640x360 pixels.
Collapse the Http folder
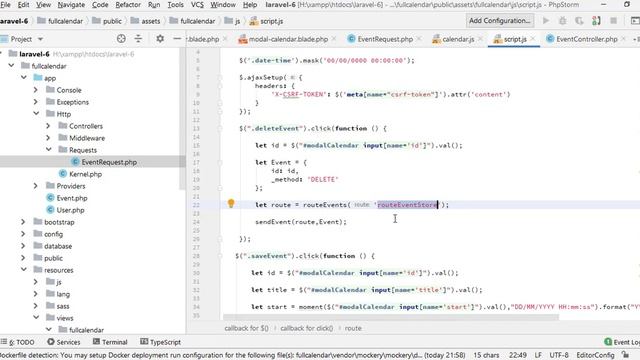point(36,113)
